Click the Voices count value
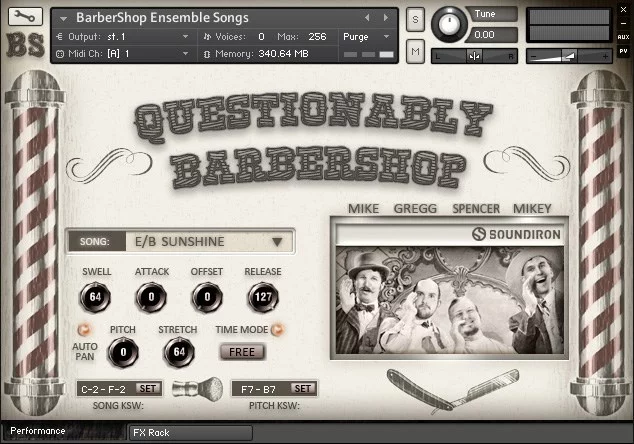The image size is (634, 444). point(261,37)
